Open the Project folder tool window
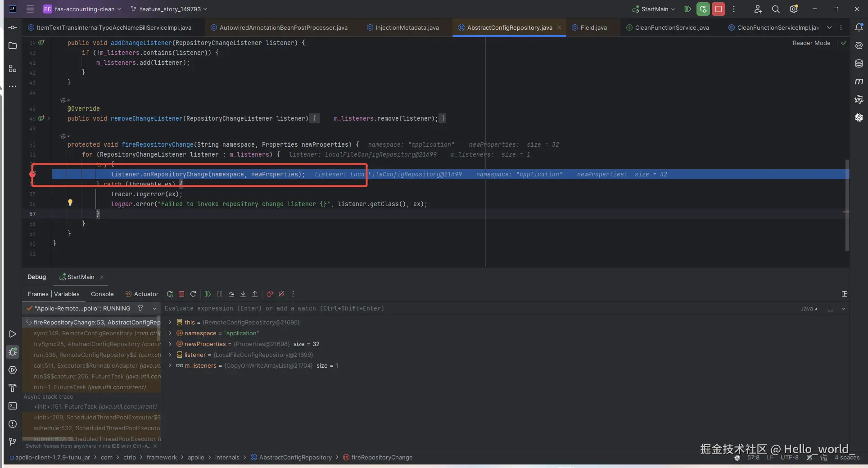This screenshot has width=868, height=468. point(13,45)
